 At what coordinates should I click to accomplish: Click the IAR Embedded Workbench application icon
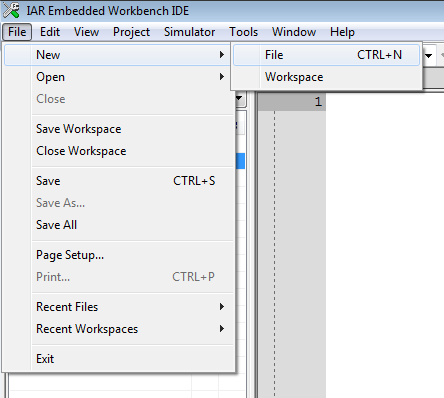[11, 10]
